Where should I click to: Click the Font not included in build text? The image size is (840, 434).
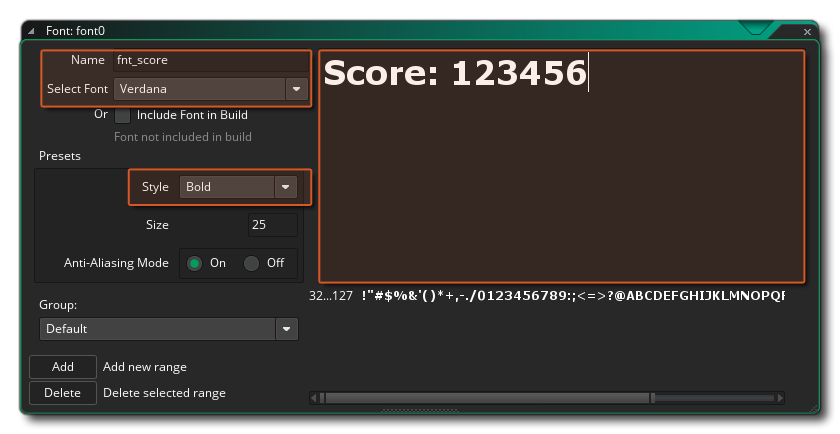click(183, 137)
